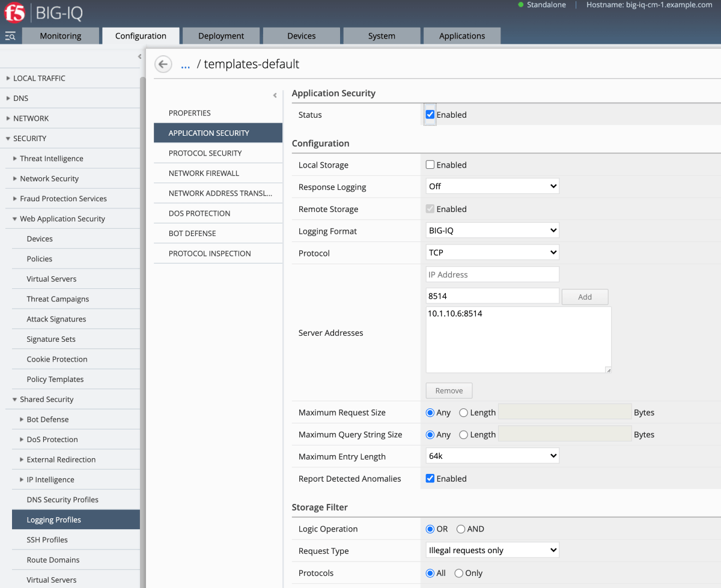Open the Maximum Entry Length dropdown
Image resolution: width=721 pixels, height=588 pixels.
[493, 456]
